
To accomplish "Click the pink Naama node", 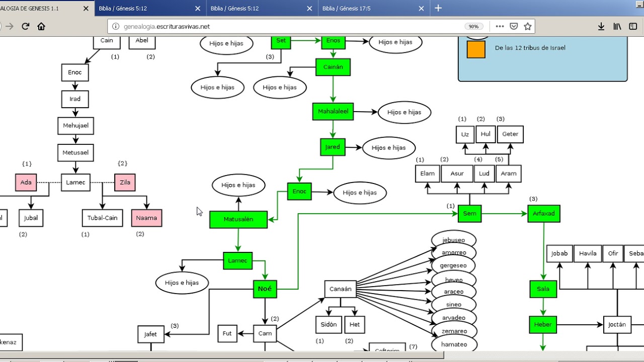I will pyautogui.click(x=146, y=218).
